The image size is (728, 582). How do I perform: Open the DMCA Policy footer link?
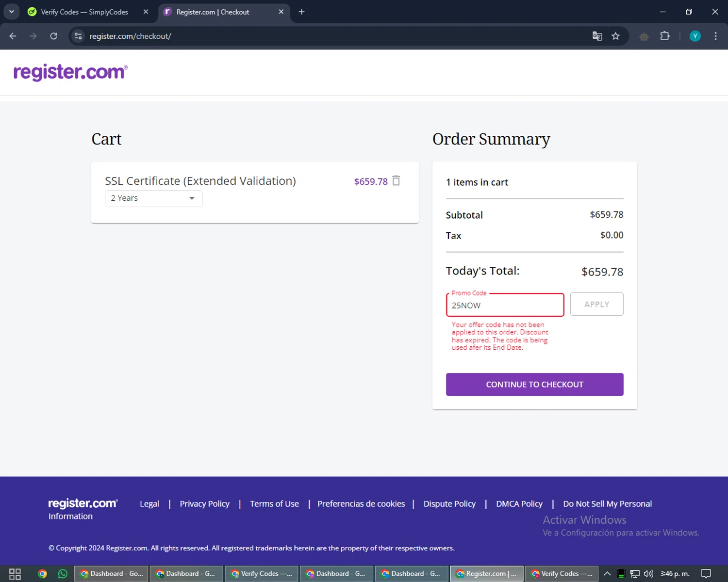pyautogui.click(x=519, y=504)
